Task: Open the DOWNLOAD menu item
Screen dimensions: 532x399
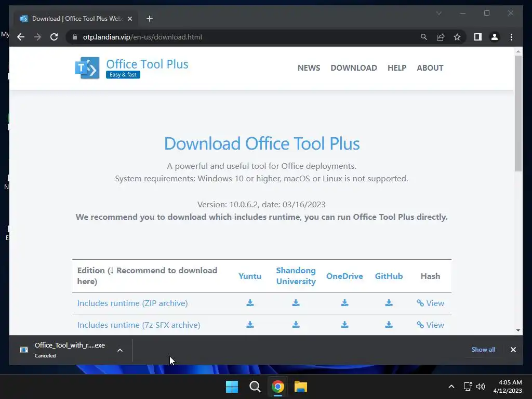Action: coord(354,68)
